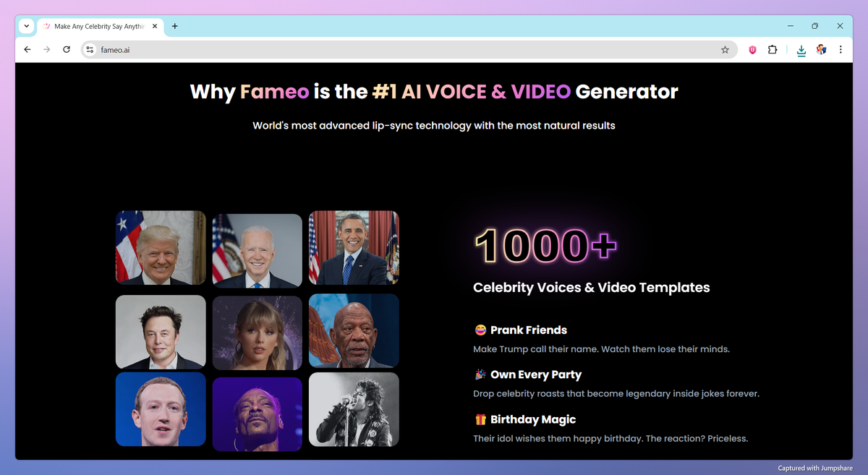Select the Donald Trump portrait thumbnail

pos(161,248)
